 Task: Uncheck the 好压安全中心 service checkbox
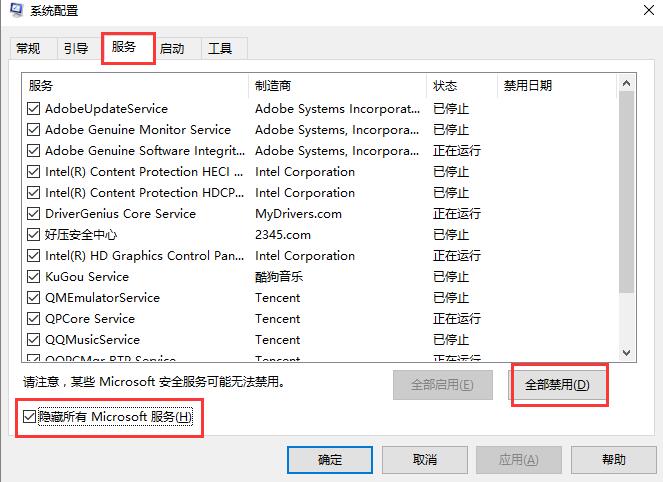tap(34, 235)
